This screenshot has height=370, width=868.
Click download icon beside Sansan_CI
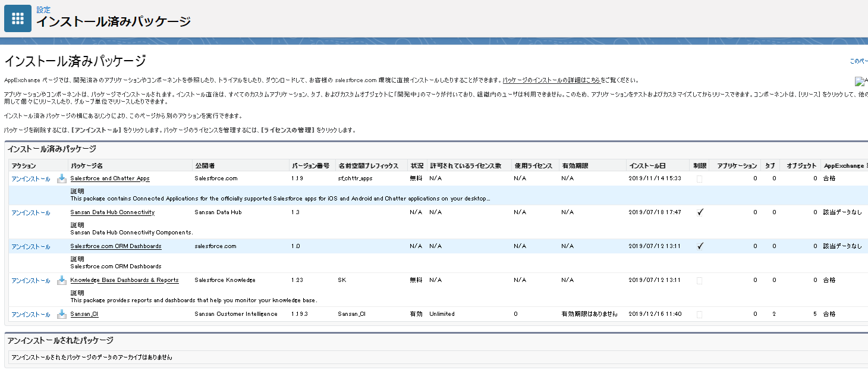click(62, 314)
